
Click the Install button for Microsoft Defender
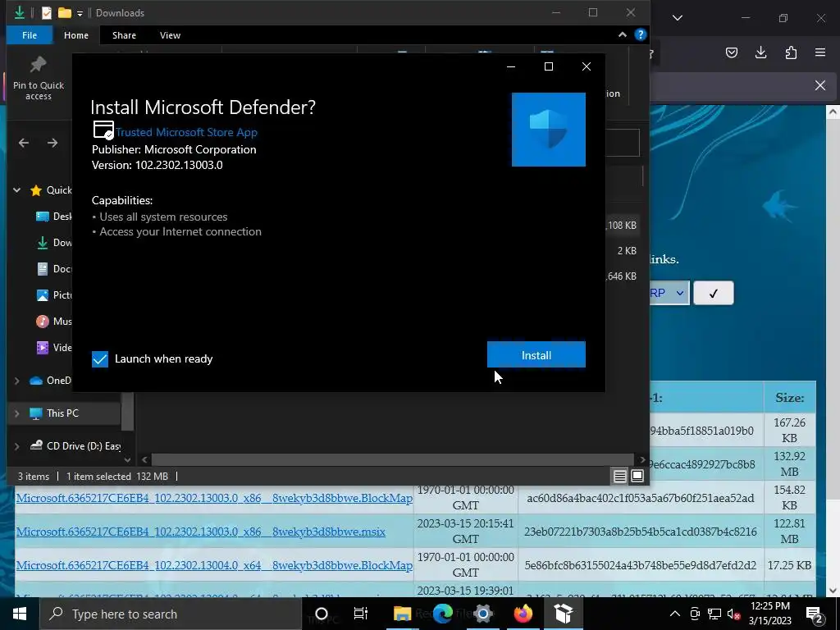pyautogui.click(x=536, y=354)
